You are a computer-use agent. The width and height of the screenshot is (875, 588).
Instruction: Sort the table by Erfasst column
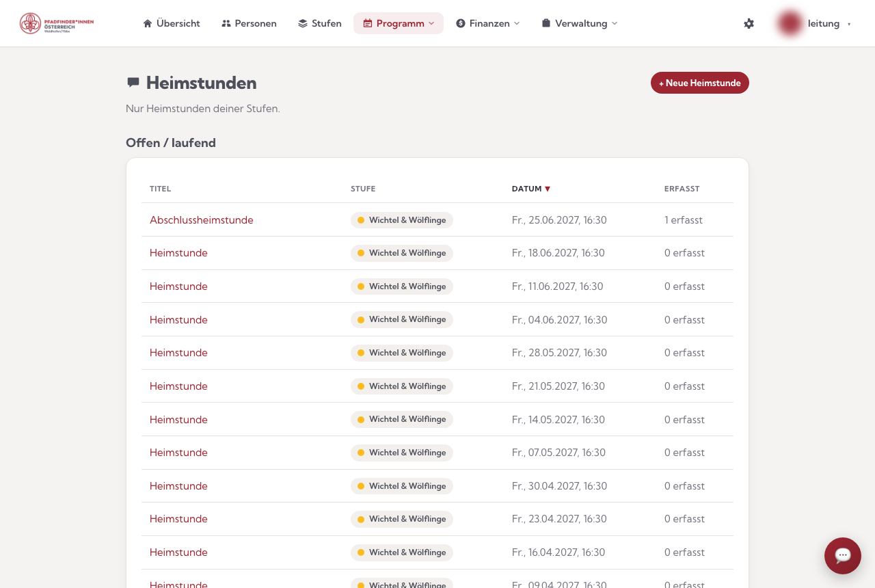[682, 189]
